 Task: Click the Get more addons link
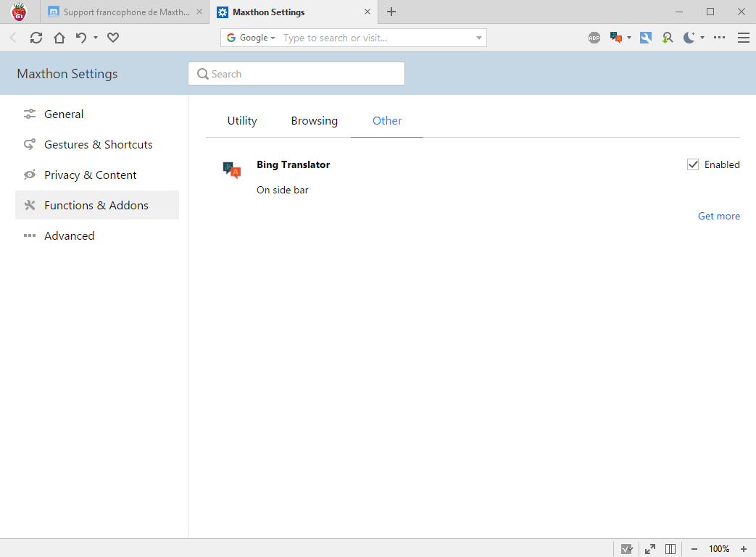(719, 217)
